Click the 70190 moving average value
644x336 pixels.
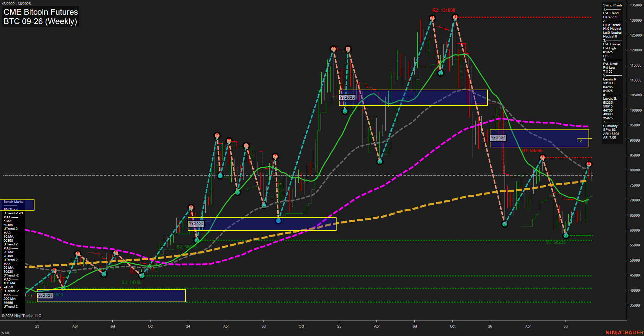pyautogui.click(x=8, y=256)
